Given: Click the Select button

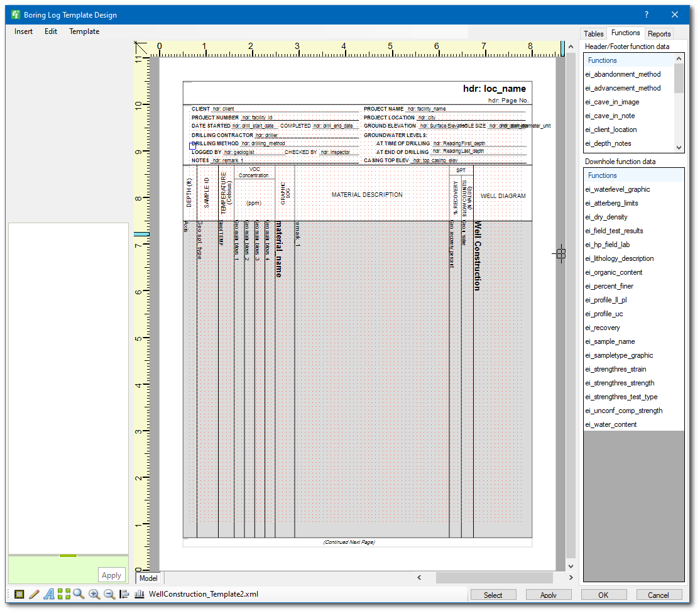Looking at the screenshot, I should pyautogui.click(x=493, y=595).
